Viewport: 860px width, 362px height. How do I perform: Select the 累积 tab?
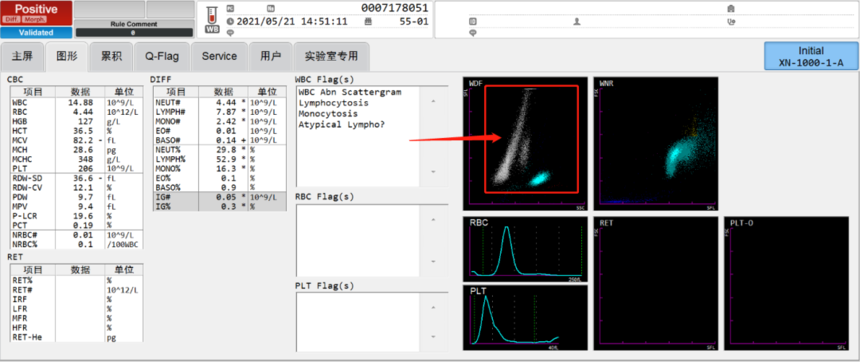[x=111, y=56]
